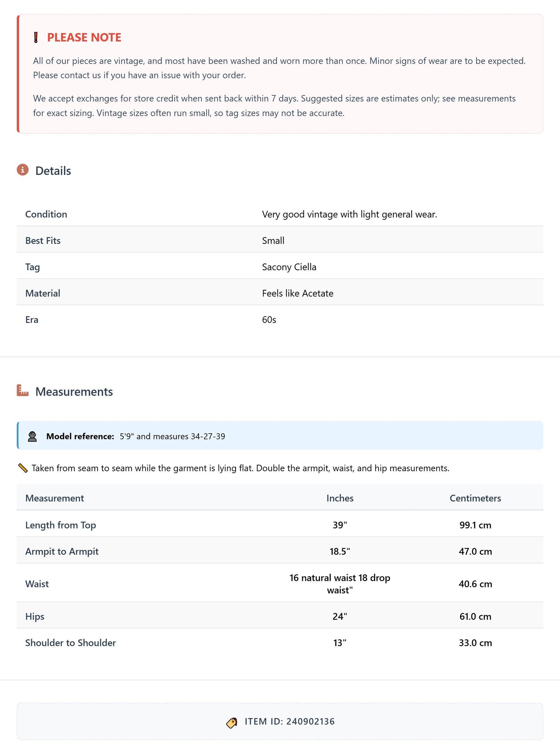Click the Item ID 240902136 text
560x754 pixels.
pos(289,721)
